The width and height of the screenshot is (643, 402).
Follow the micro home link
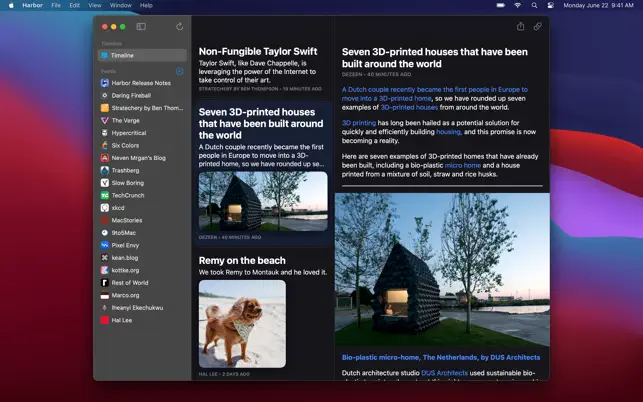point(463,165)
